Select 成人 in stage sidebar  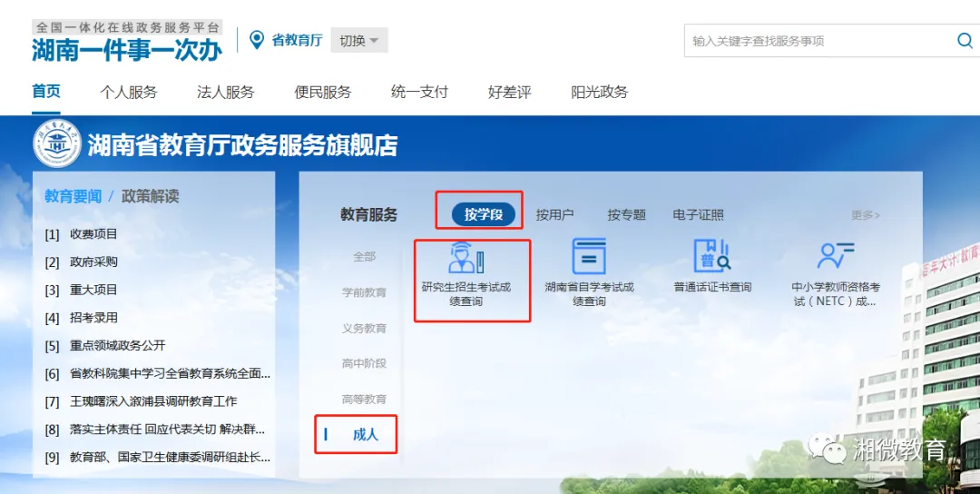pyautogui.click(x=366, y=434)
